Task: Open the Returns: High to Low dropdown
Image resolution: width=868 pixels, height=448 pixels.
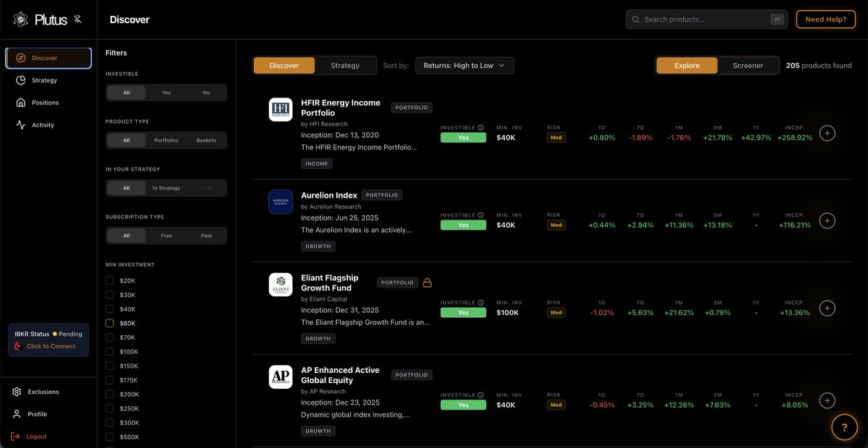Action: tap(464, 65)
